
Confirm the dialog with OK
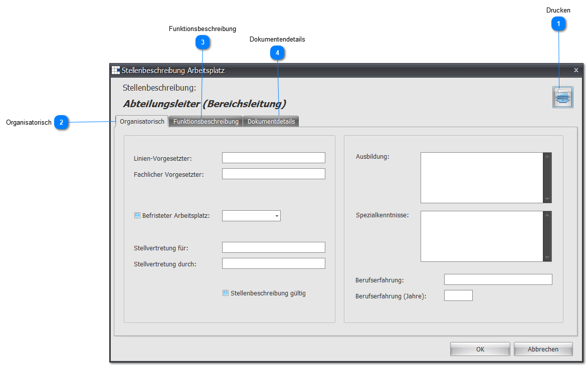point(480,349)
